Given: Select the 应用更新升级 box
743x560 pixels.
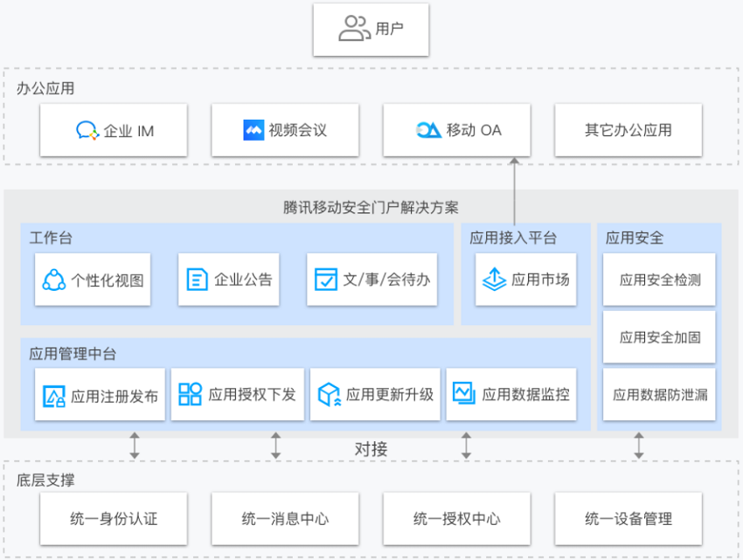Looking at the screenshot, I should click(375, 395).
